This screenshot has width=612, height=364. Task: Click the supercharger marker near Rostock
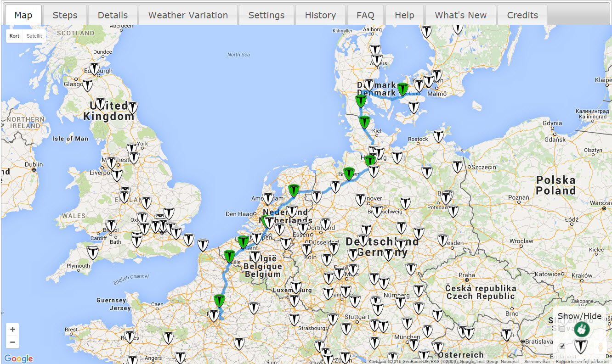point(439,136)
